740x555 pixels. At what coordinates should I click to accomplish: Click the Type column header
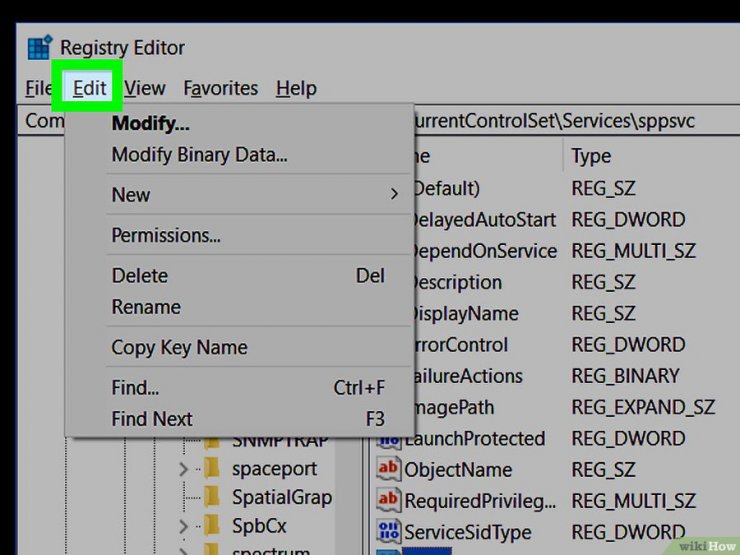591,156
